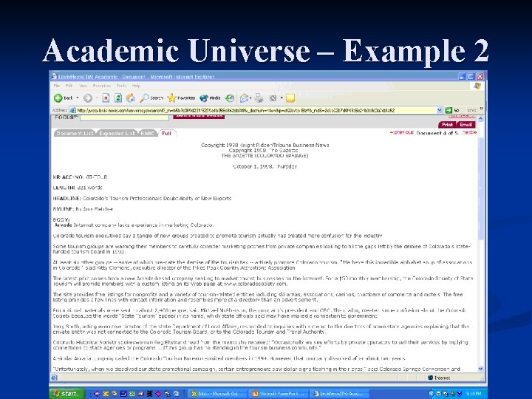The width and height of the screenshot is (532, 399).
Task: Click the LexisNexis Academic taskbar button
Action: (339, 394)
